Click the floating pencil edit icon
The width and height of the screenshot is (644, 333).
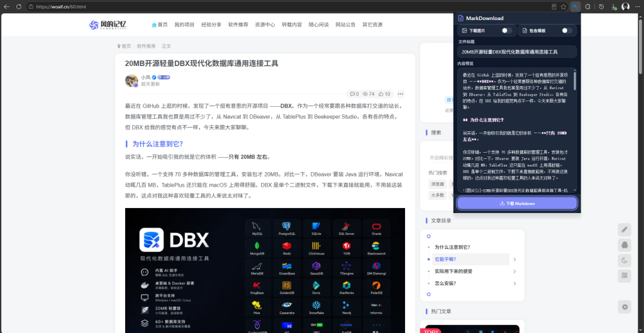click(625, 230)
